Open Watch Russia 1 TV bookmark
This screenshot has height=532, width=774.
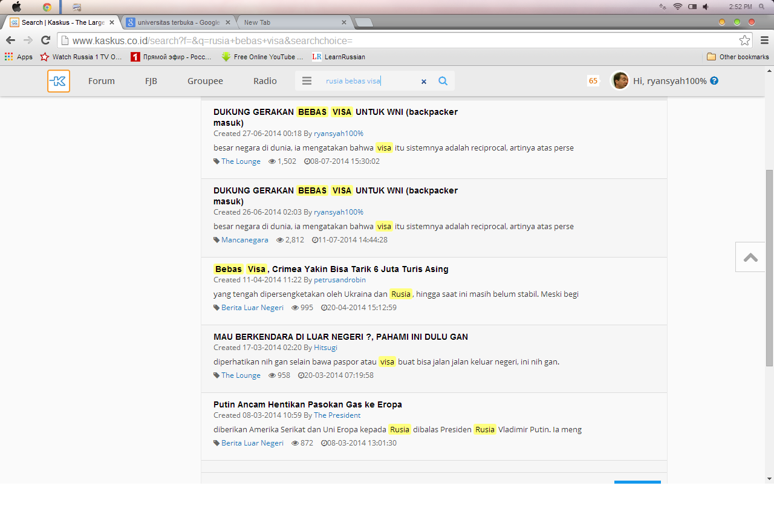pos(81,57)
